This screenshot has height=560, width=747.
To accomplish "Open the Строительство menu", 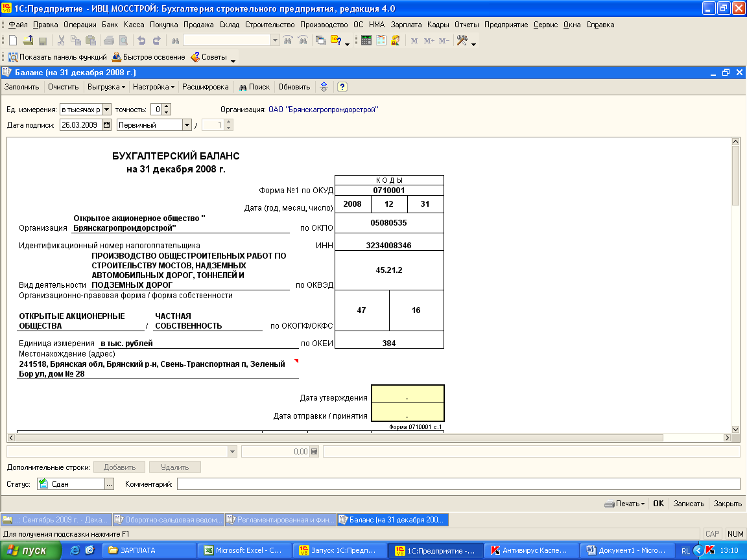I will coord(270,25).
